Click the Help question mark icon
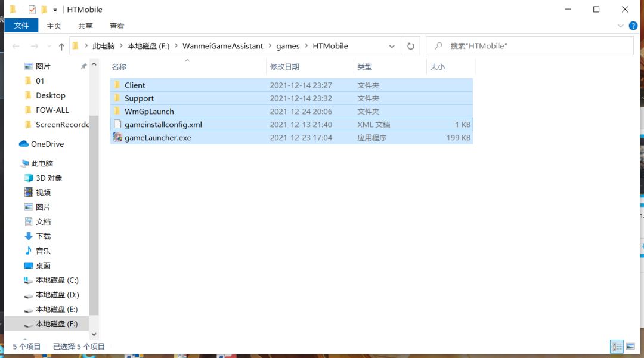This screenshot has height=358, width=644. pos(633,26)
